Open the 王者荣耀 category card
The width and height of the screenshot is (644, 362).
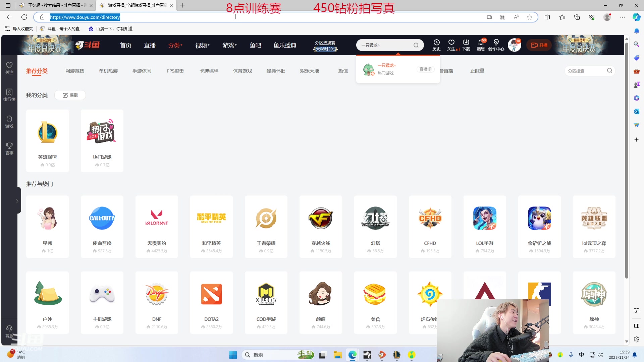click(x=266, y=227)
